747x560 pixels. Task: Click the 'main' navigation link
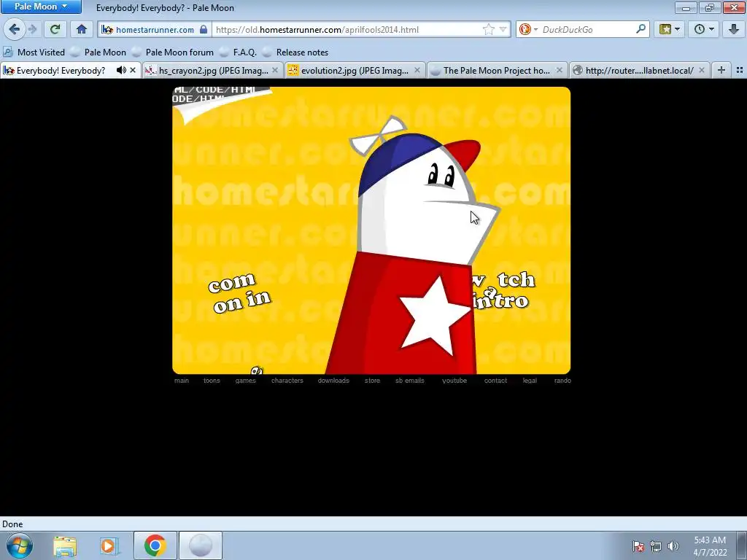(182, 381)
